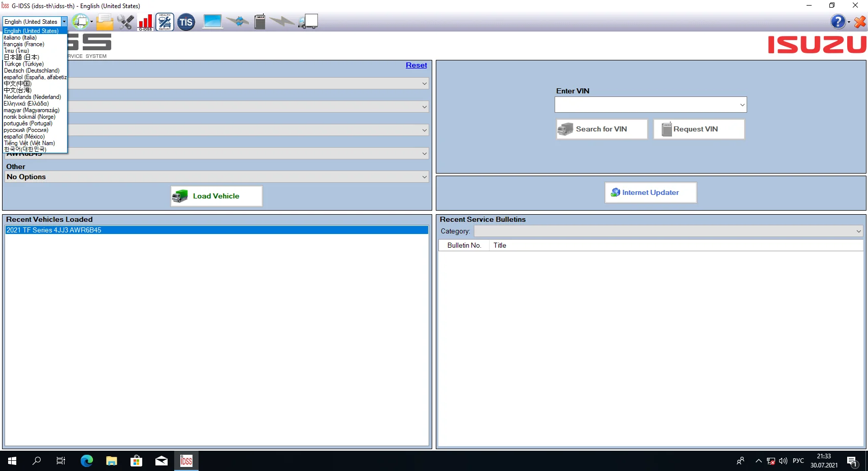Screen dimensions: 868x471
Task: Open File Explorer from the taskbar
Action: [x=112, y=461]
